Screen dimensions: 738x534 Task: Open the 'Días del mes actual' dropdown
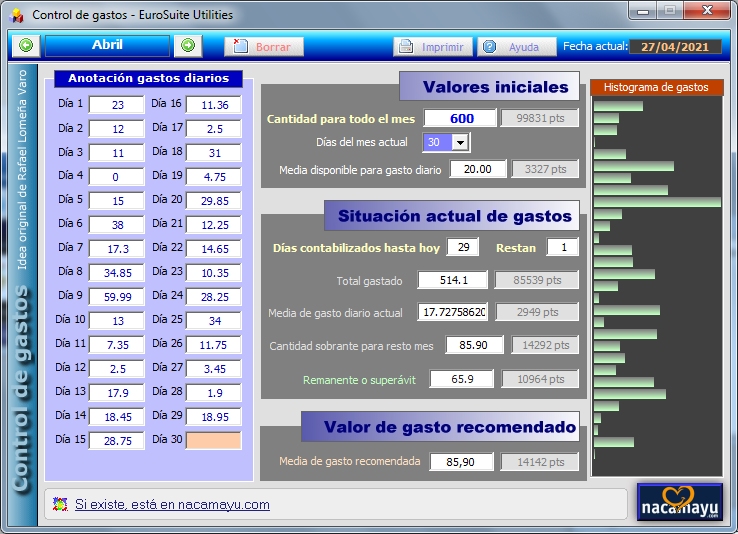tap(460, 142)
